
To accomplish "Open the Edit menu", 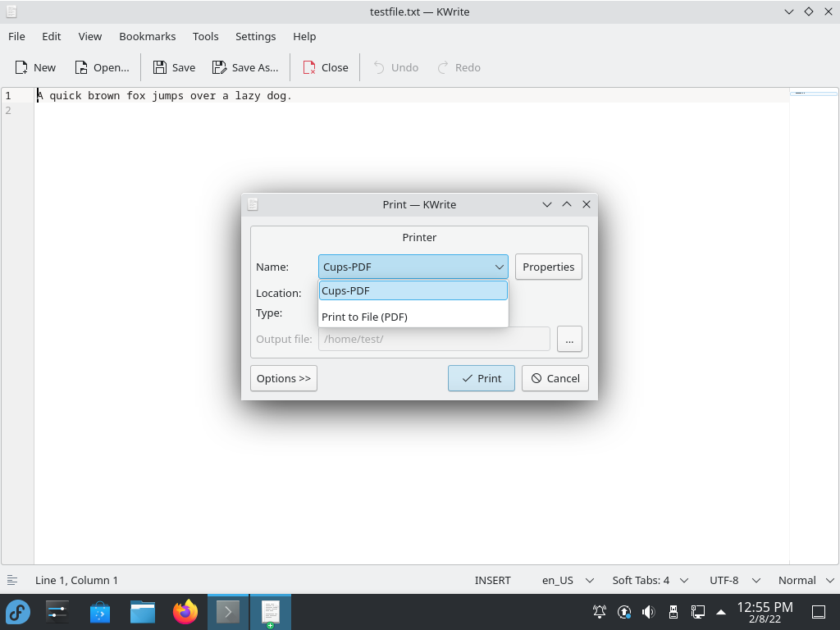I will (52, 36).
